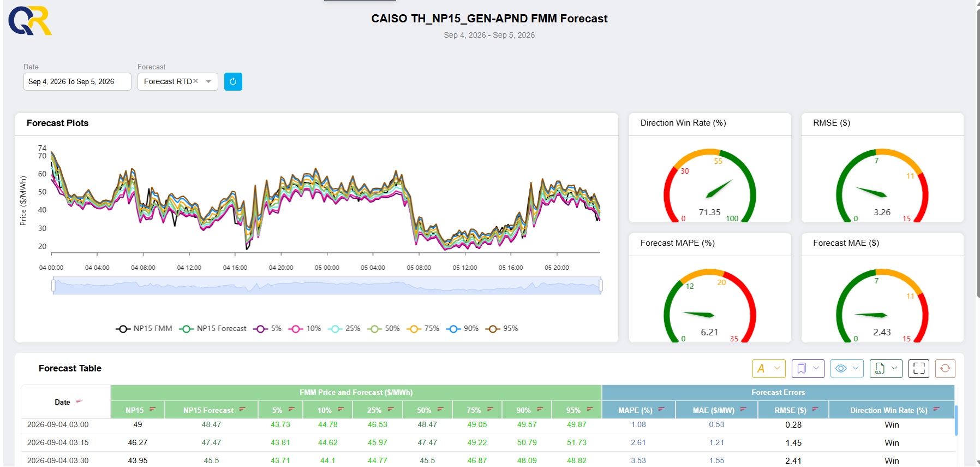Hide the 10% quantile series in the legend
Viewport: 980px width, 467px height.
305,329
